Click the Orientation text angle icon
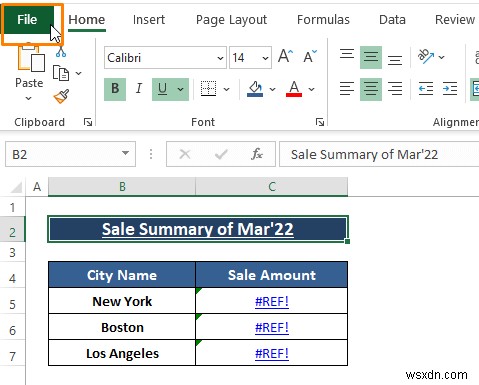Screen dimensions: 479x385 [426, 56]
